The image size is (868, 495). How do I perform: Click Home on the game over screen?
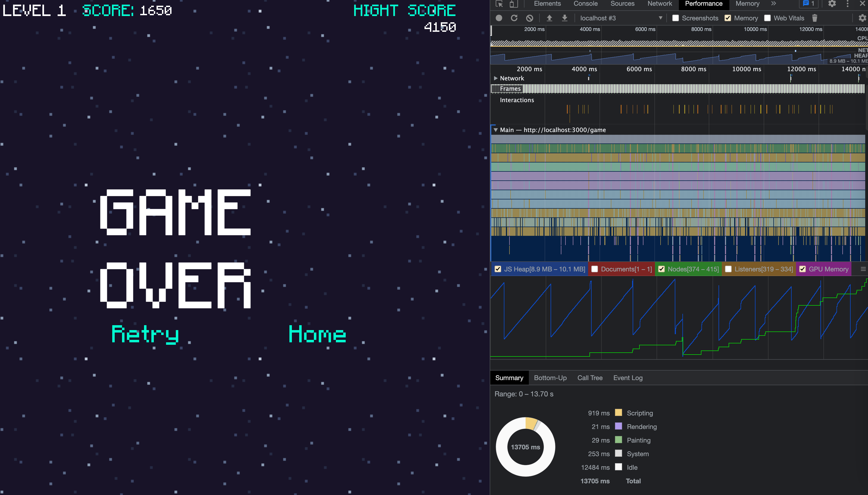317,334
